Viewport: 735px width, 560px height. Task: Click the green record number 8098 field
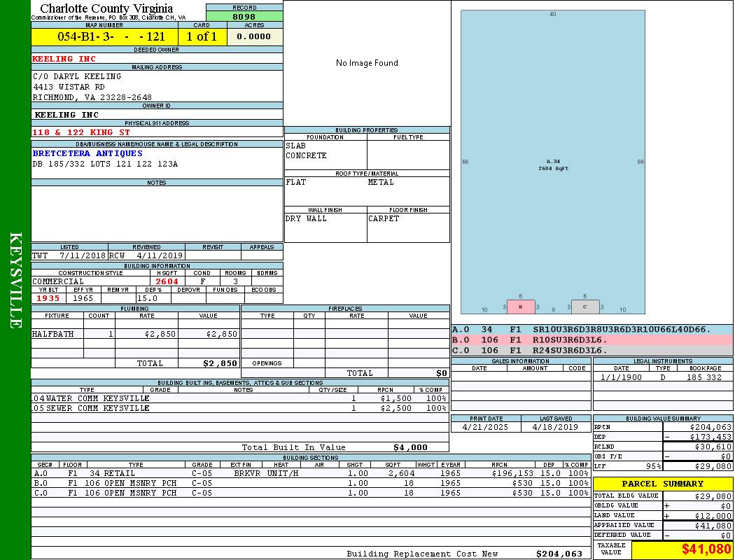coord(244,16)
